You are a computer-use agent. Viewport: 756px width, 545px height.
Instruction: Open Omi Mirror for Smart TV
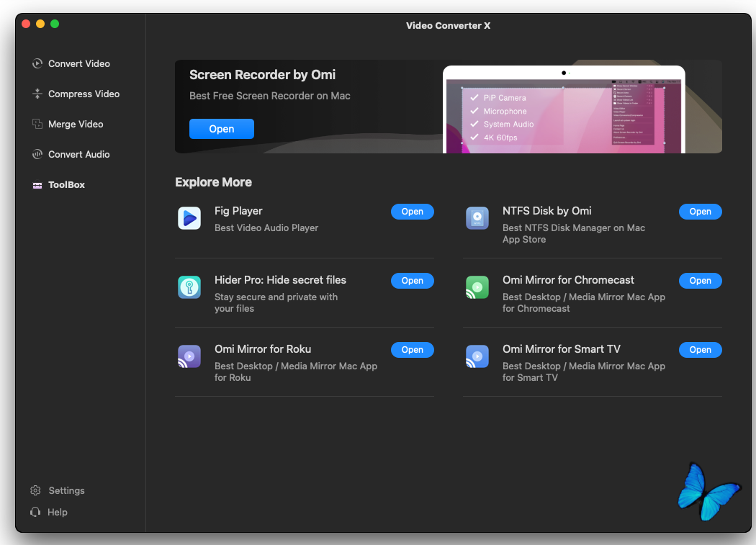pyautogui.click(x=700, y=350)
